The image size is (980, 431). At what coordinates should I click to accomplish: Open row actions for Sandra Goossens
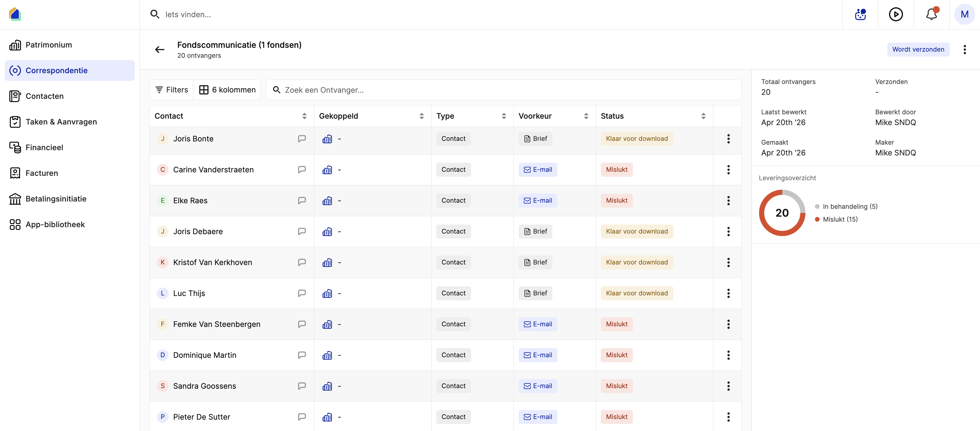728,386
